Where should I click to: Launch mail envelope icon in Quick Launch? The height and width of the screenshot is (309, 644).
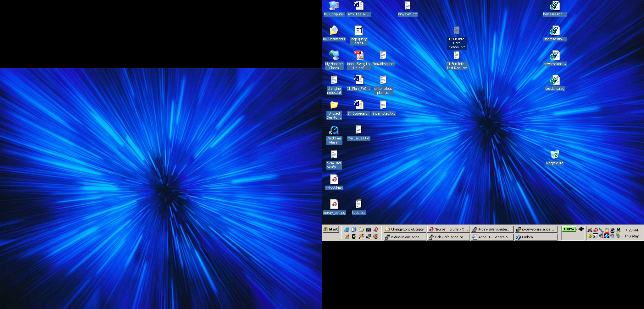click(x=347, y=236)
